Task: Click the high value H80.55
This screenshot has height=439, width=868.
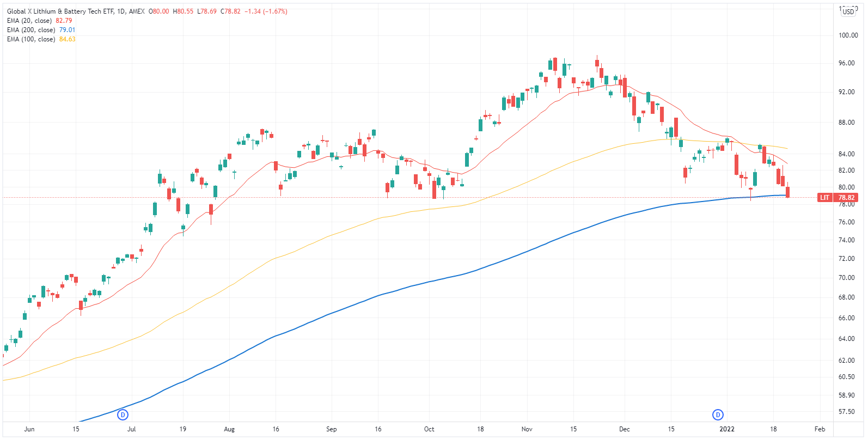Action: pos(183,11)
